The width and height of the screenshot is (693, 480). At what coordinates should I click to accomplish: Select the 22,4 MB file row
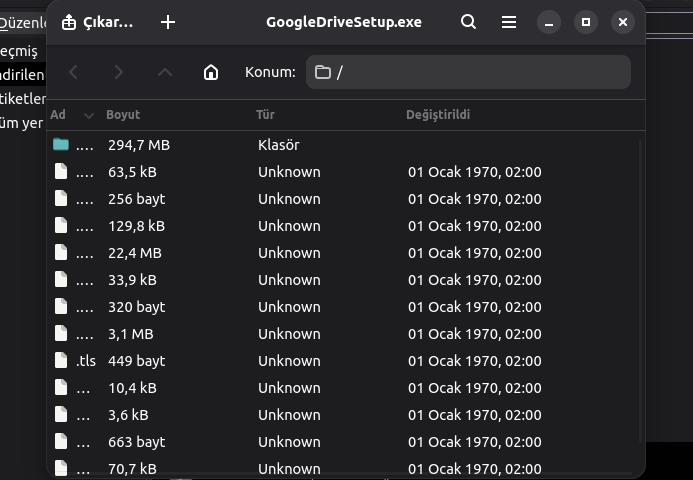[300, 253]
